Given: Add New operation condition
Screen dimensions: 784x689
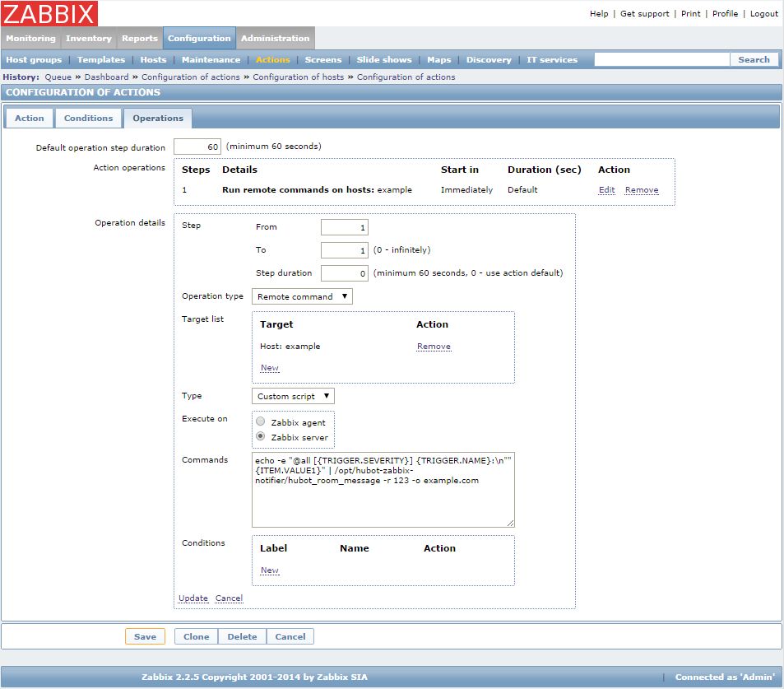Looking at the screenshot, I should 270,570.
